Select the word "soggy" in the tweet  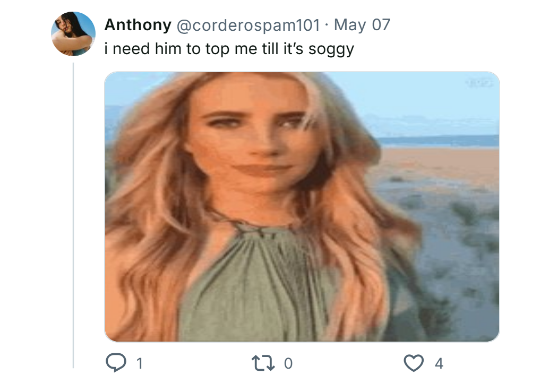[x=331, y=49]
